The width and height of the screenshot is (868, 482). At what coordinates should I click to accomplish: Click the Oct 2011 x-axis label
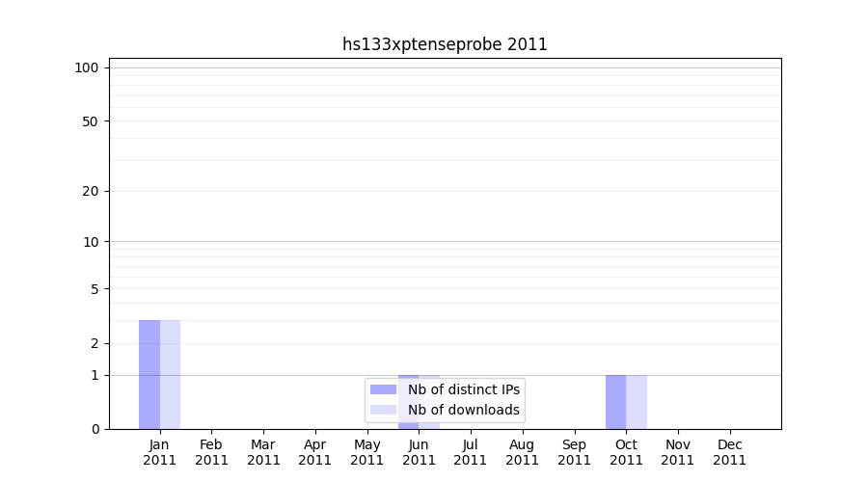(626, 452)
